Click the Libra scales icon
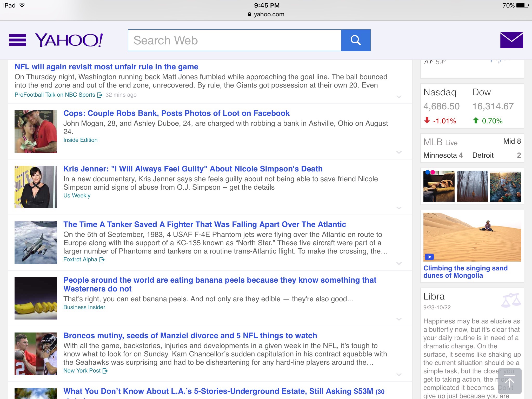The width and height of the screenshot is (532, 399). point(511,301)
